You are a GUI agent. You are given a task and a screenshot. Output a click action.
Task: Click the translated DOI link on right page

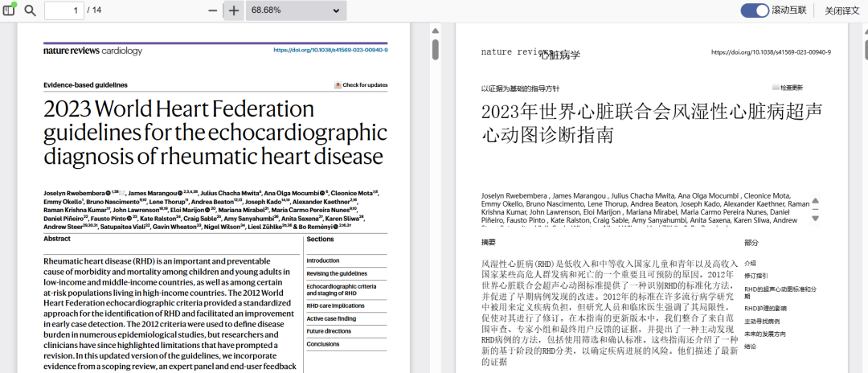[771, 52]
